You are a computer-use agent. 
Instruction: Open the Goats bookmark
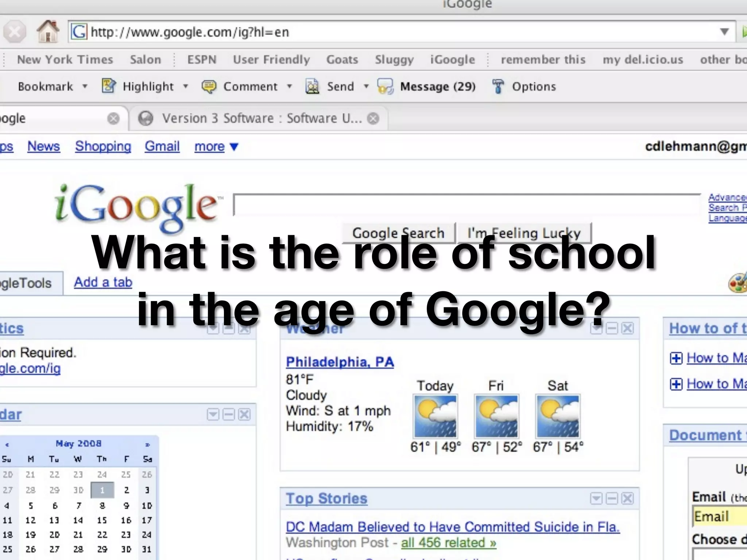[342, 59]
